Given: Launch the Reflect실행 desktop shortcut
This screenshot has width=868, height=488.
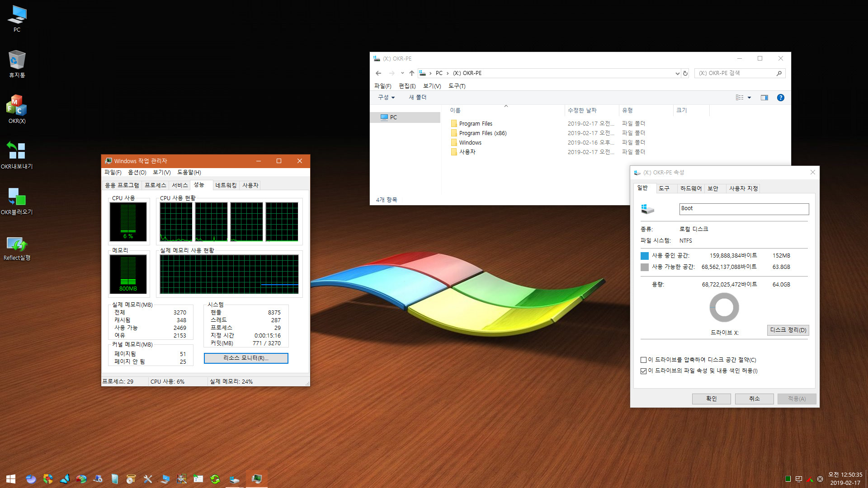Looking at the screenshot, I should click(x=17, y=249).
